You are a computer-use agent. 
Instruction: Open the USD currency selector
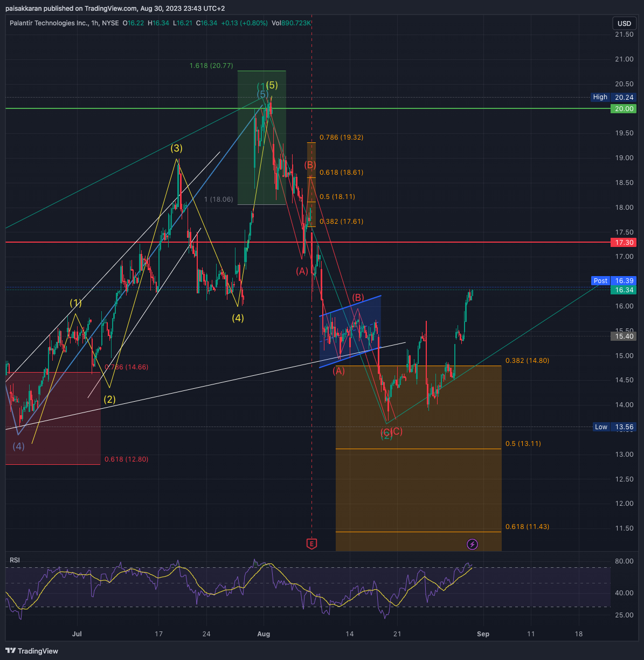coord(624,23)
